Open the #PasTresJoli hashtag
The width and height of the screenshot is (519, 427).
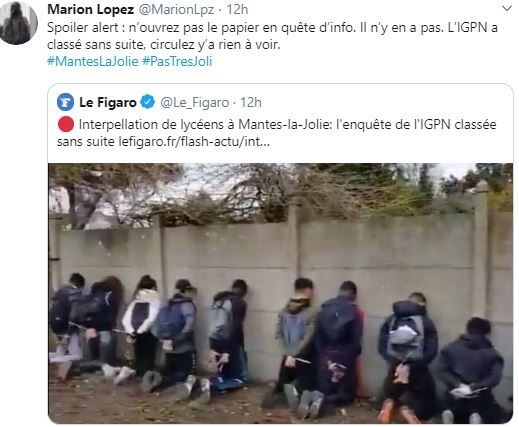pyautogui.click(x=177, y=62)
